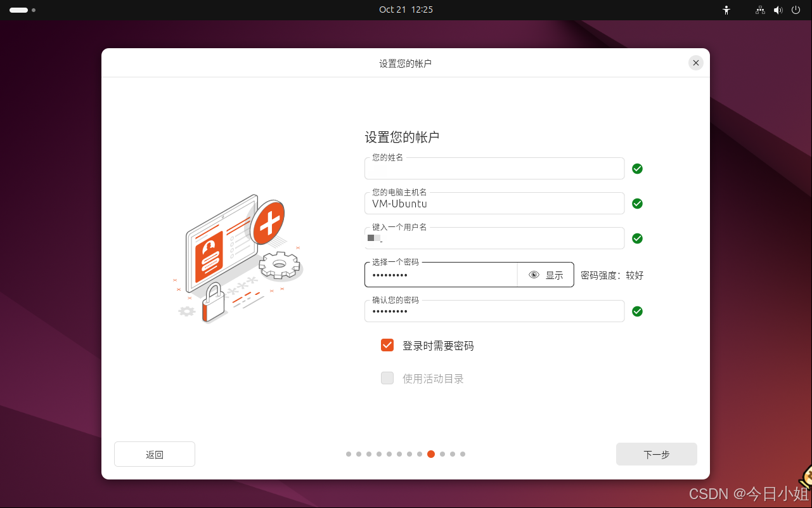Click the eye icon to reveal password
This screenshot has width=812, height=508.
tap(534, 275)
